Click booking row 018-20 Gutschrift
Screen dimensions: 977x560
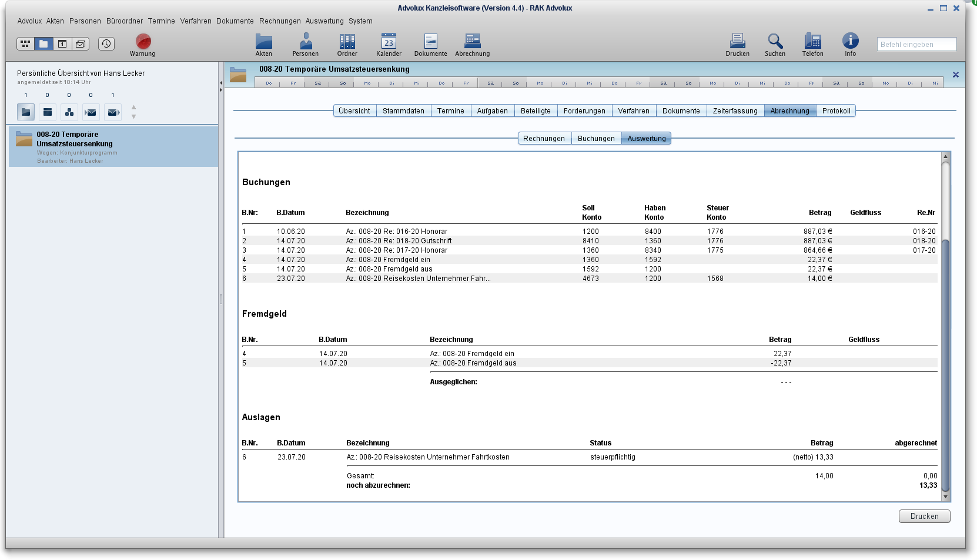pyautogui.click(x=589, y=241)
